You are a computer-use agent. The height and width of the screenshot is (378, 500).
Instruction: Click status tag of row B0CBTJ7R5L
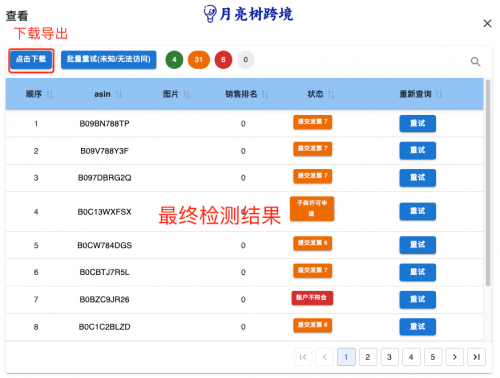(313, 270)
